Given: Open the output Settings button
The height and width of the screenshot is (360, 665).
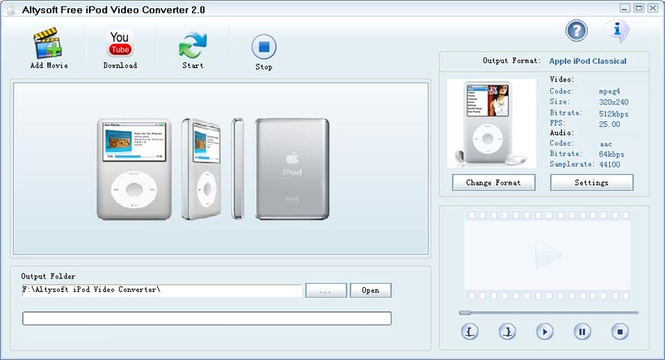Looking at the screenshot, I should tap(592, 183).
